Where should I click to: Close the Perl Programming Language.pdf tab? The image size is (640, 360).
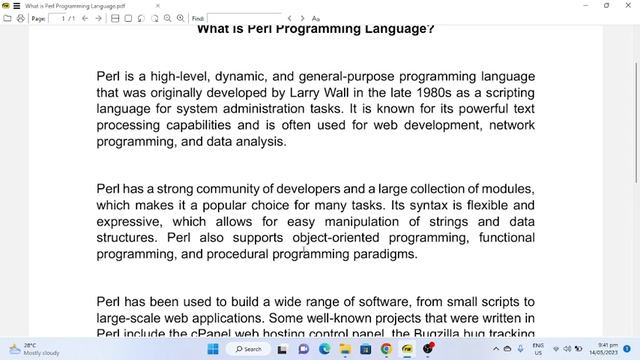point(158,6)
